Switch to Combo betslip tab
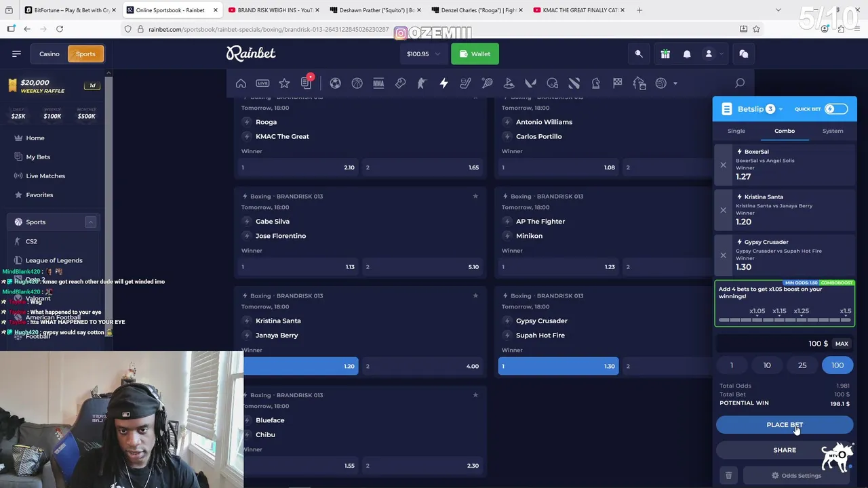This screenshot has height=488, width=868. coord(785,131)
